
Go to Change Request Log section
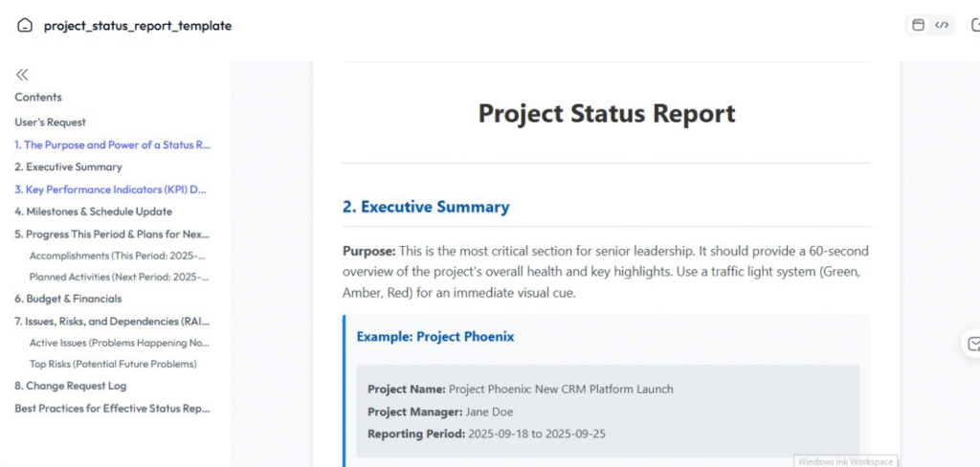[x=70, y=386]
